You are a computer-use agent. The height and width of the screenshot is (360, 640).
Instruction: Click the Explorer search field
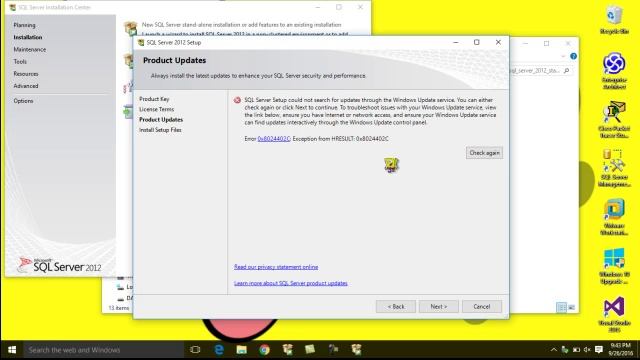(x=540, y=71)
